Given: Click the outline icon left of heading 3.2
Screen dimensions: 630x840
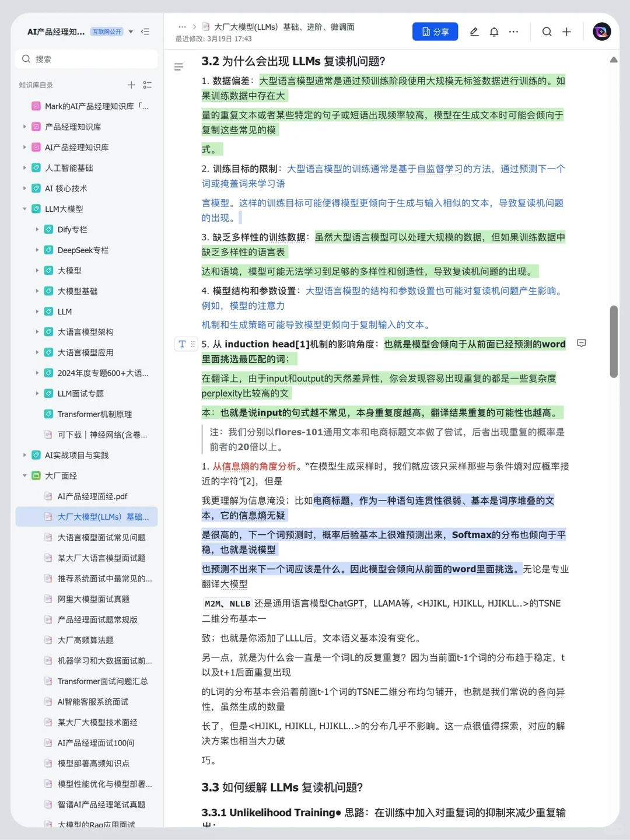Looking at the screenshot, I should (179, 67).
